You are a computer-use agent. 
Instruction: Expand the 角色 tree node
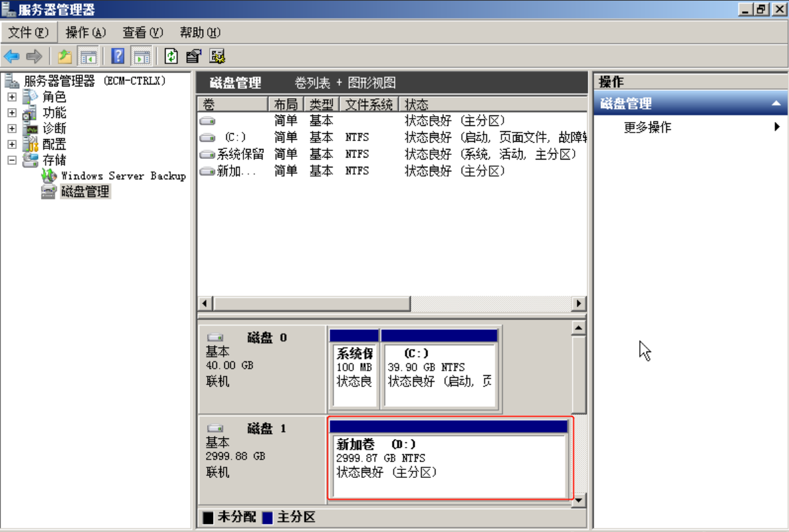coord(12,96)
